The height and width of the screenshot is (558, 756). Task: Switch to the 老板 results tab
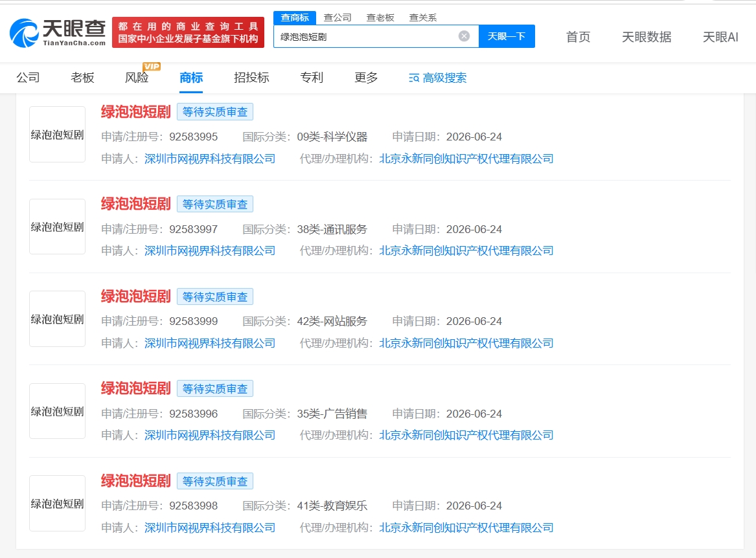point(82,78)
